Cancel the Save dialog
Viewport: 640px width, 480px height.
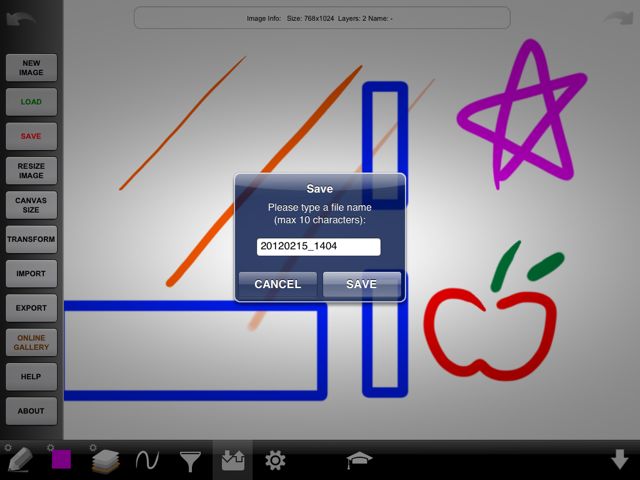(278, 284)
